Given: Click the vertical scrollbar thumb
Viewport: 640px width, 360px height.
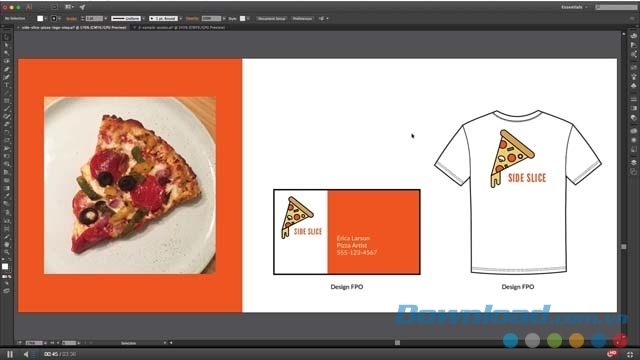Looking at the screenshot, I should point(624,247).
